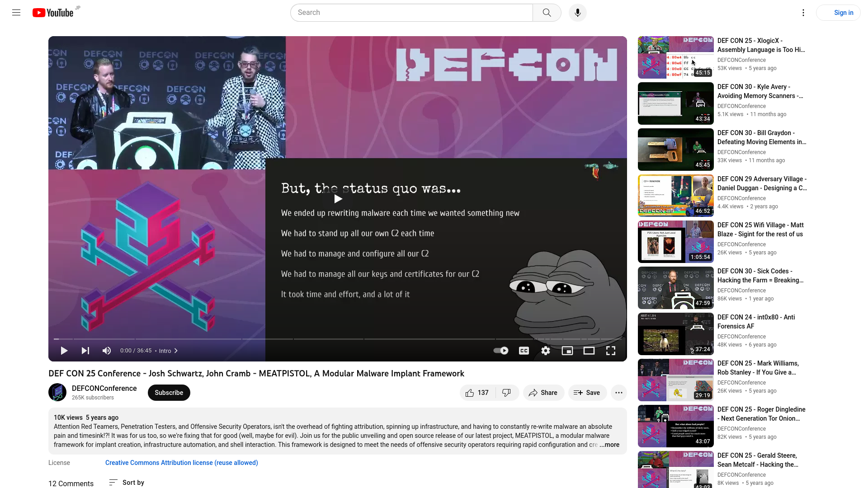The width and height of the screenshot is (868, 488).
Task: Open Gerald Steere, Sean Metcalf video title
Action: coord(758,460)
